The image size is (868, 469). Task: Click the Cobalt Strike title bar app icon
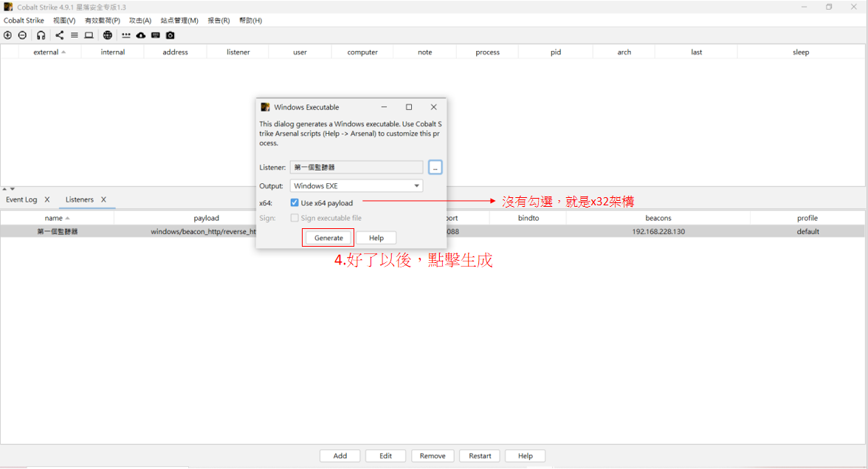(8, 7)
